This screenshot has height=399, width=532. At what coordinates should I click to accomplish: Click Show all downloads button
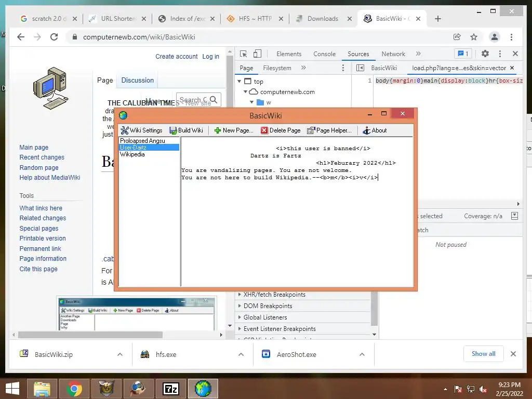484,353
